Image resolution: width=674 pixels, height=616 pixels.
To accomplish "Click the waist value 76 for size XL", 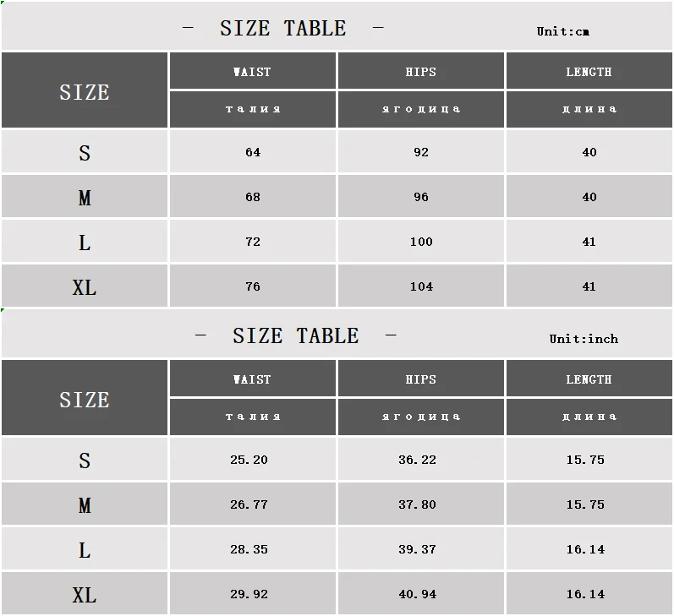I will point(253,286).
